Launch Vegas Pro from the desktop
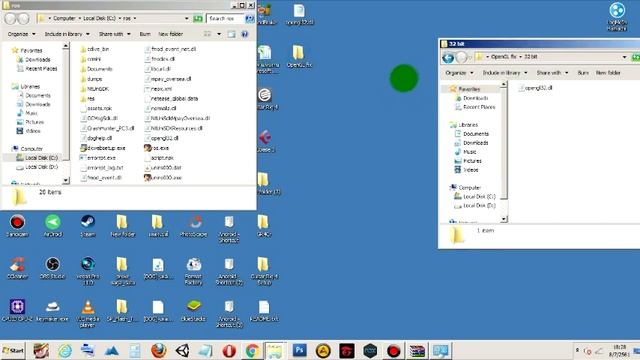Image resolution: width=640 pixels, height=360 pixels. point(88,271)
